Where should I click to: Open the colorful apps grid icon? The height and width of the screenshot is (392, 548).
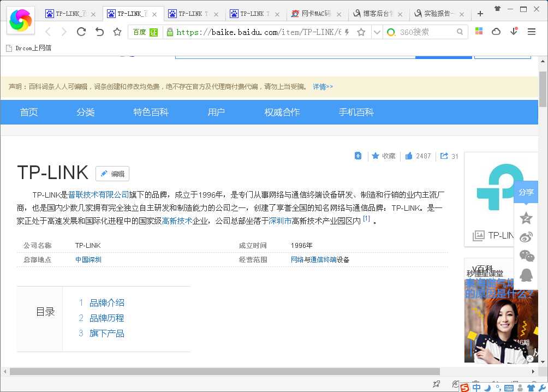tap(479, 31)
